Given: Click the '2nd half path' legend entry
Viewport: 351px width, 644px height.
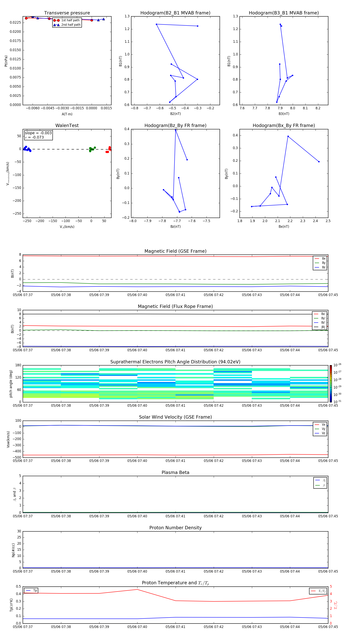Looking at the screenshot, I should click(67, 25).
